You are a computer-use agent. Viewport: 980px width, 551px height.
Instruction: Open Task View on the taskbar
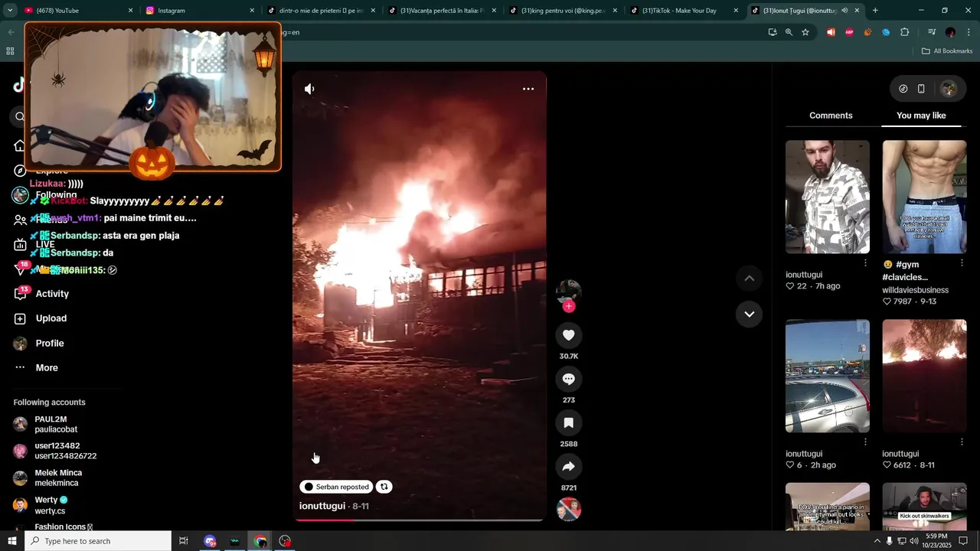[184, 541]
